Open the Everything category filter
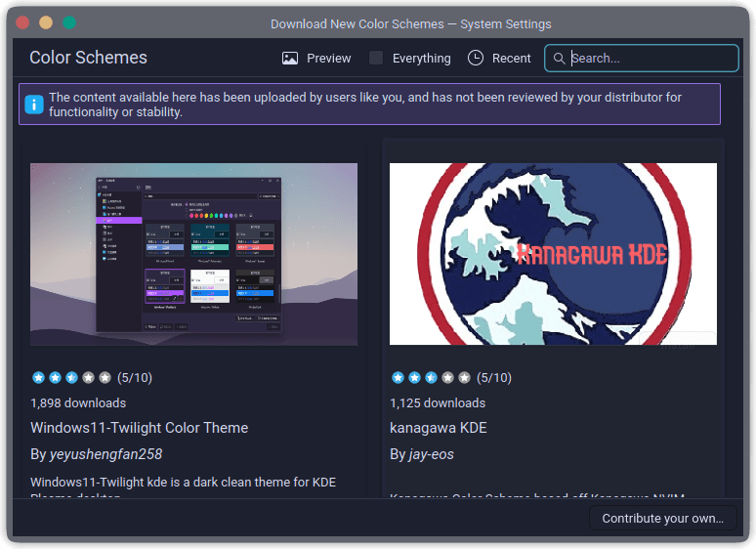 tap(410, 59)
